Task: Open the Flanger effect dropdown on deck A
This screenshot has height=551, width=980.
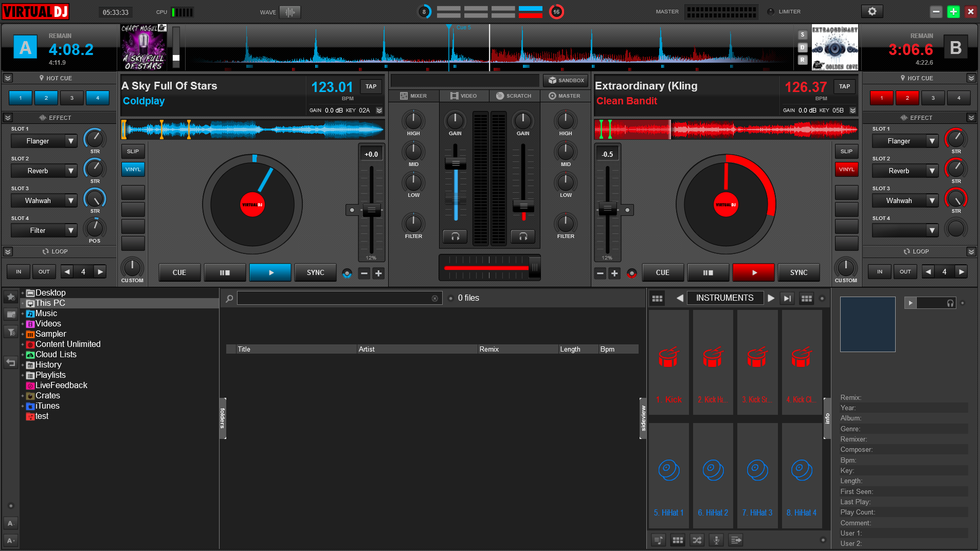Action: click(71, 141)
